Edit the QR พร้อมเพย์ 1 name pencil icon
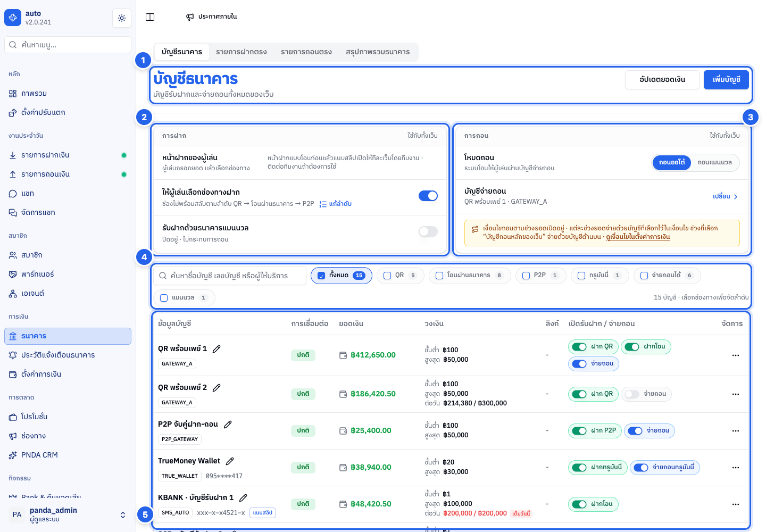766x532 pixels. [x=217, y=349]
